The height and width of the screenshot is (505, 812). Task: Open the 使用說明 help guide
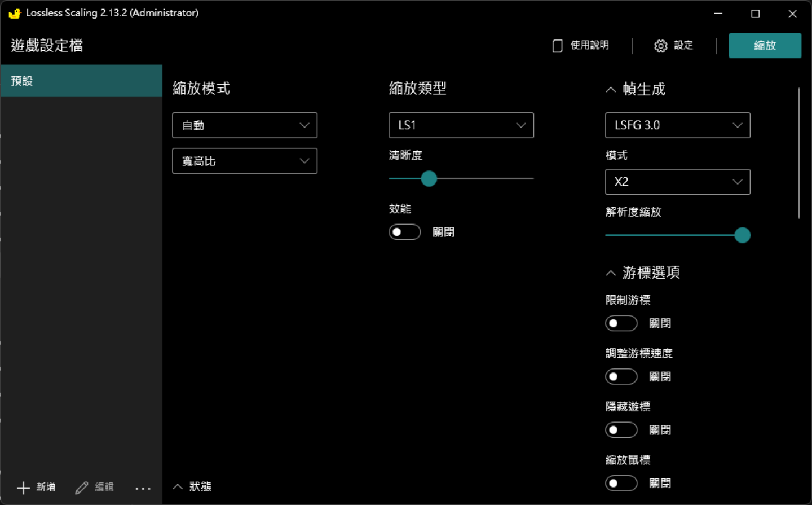click(x=581, y=46)
